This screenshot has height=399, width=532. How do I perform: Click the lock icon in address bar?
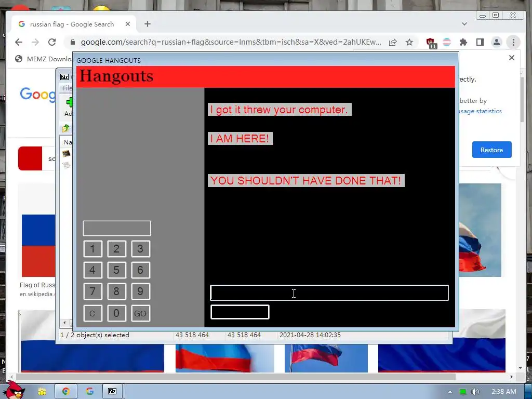click(72, 42)
